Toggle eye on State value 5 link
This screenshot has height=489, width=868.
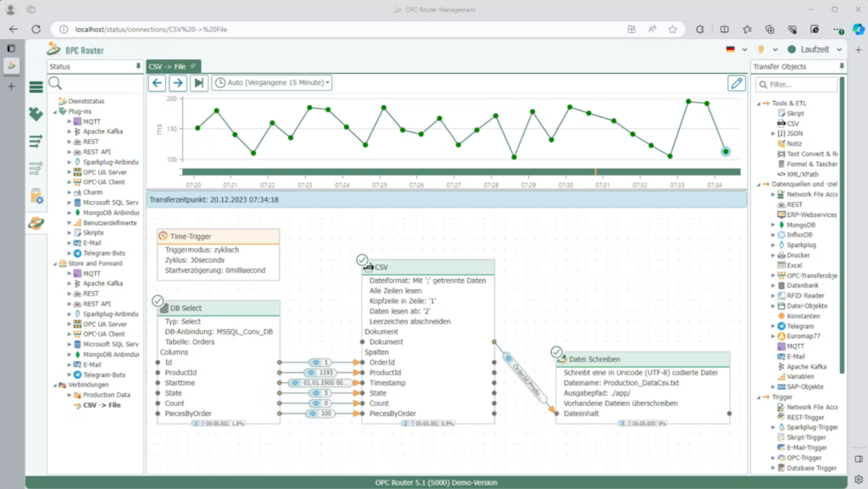coord(316,393)
